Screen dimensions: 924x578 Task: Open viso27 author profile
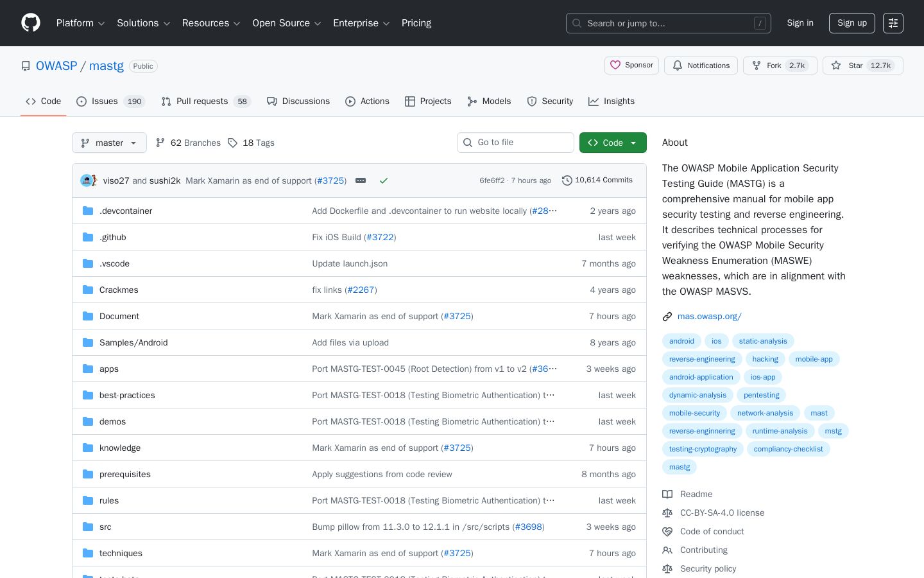pos(116,180)
